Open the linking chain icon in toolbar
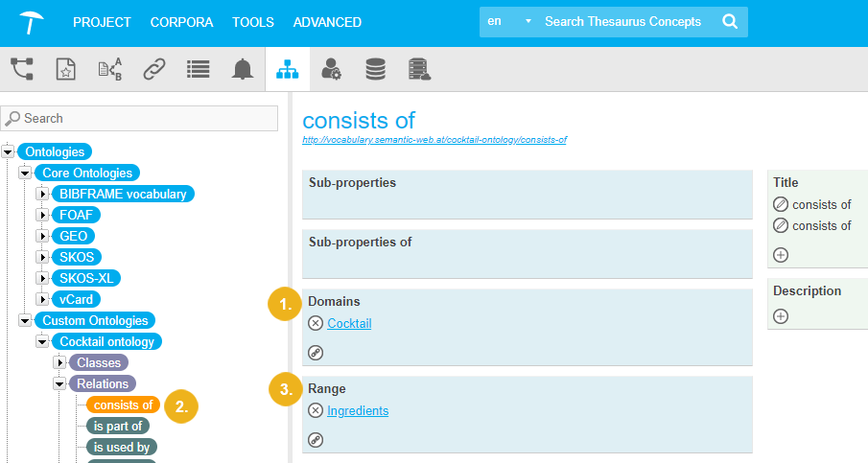868x463 pixels. coord(154,68)
